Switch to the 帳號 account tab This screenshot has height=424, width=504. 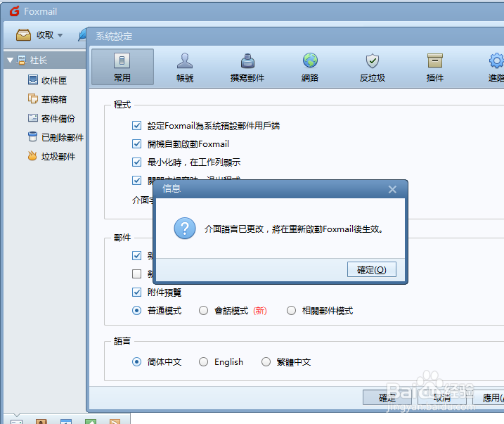185,67
